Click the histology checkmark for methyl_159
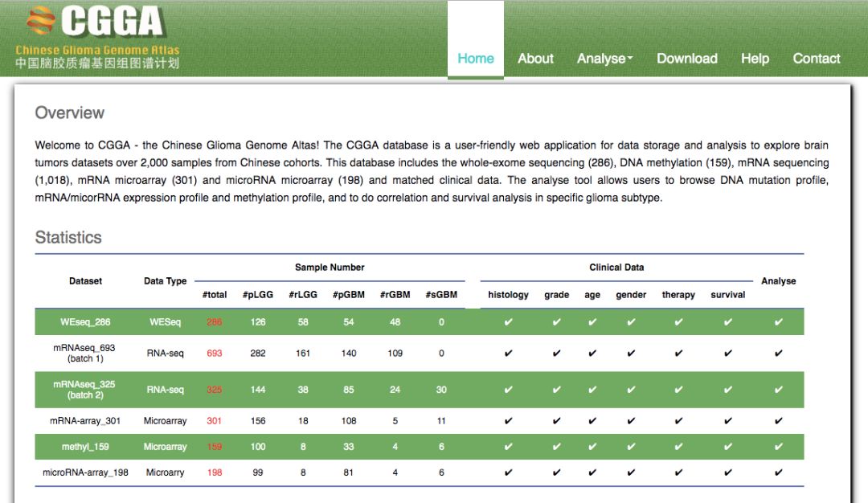Screen dimensions: 868x503 tap(508, 447)
